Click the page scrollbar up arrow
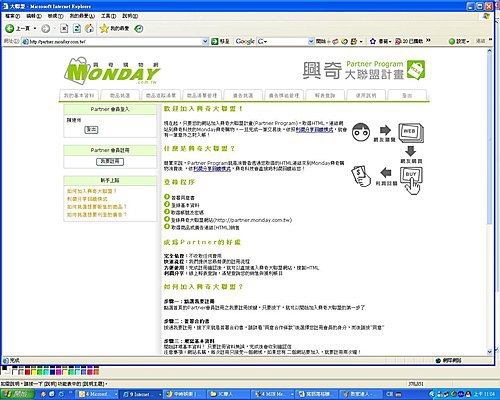This screenshot has height=400, width=500. [x=489, y=51]
